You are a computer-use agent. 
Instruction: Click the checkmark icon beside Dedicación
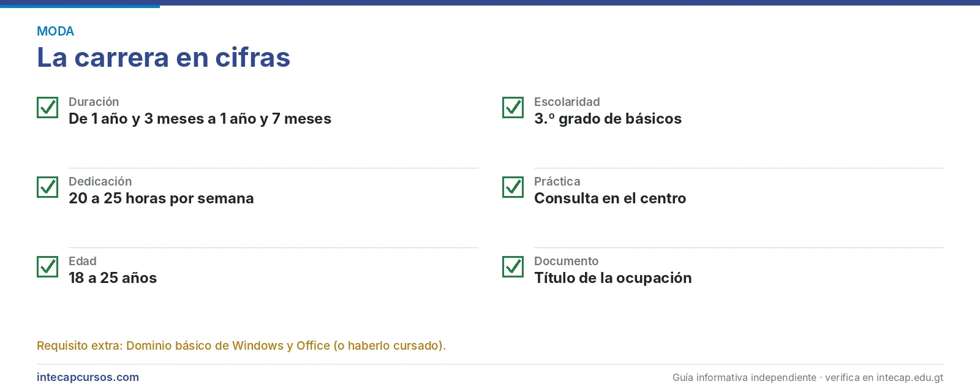click(47, 187)
